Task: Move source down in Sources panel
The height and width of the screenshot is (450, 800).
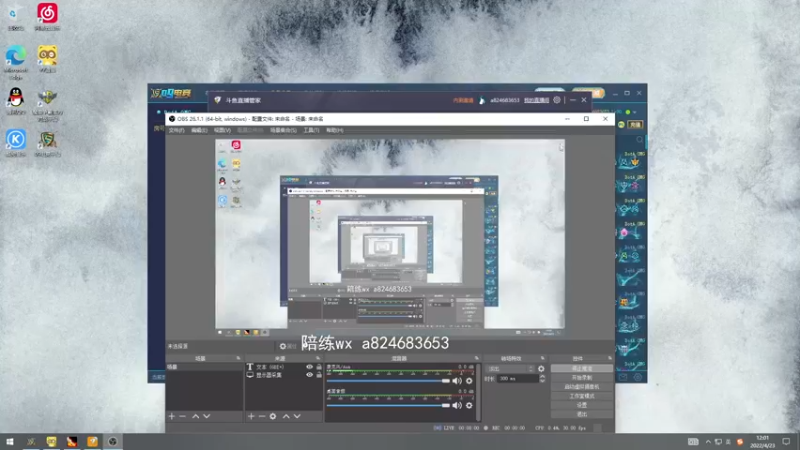Action: [x=297, y=416]
